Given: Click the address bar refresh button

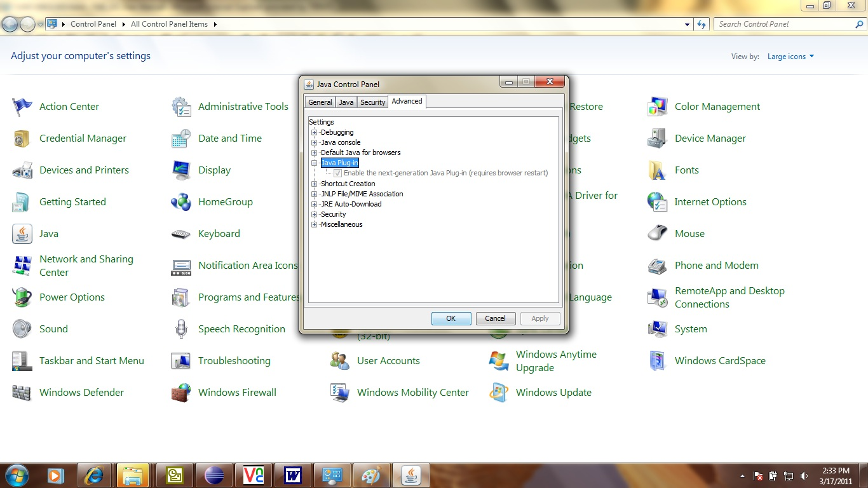Looking at the screenshot, I should click(x=702, y=24).
